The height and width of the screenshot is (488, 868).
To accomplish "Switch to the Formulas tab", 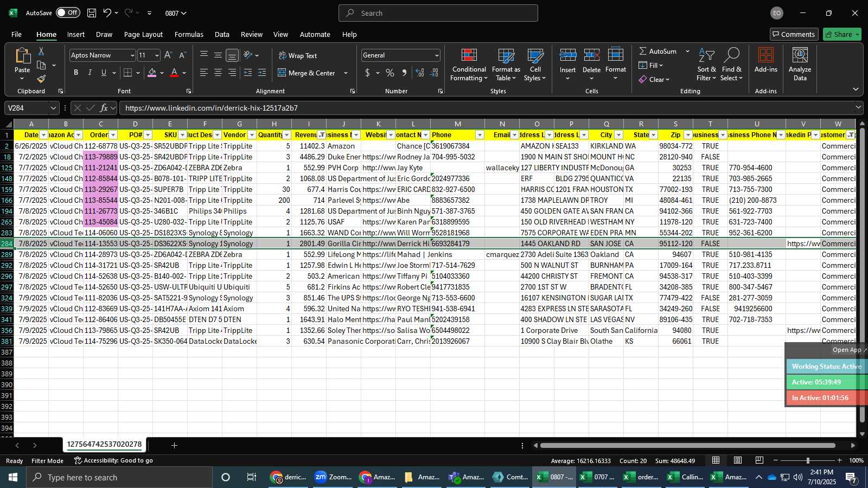I will pyautogui.click(x=189, y=34).
